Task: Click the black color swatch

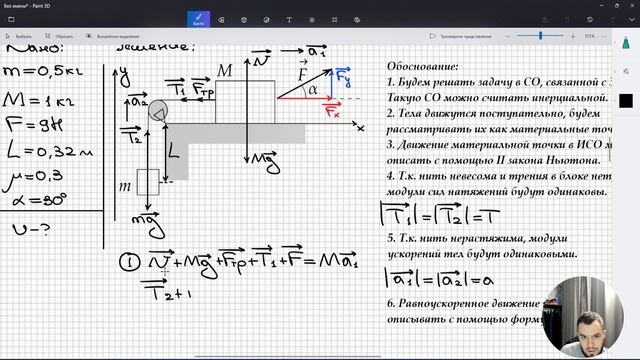Action: 626,100
